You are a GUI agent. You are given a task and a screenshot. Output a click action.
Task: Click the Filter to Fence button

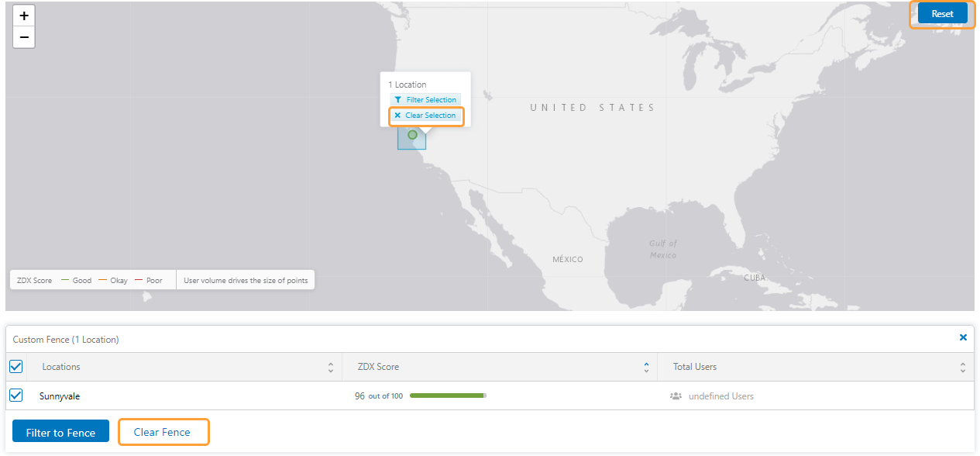pyautogui.click(x=60, y=431)
